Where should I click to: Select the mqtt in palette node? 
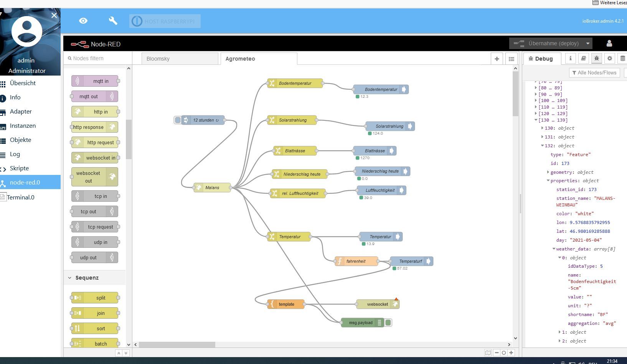[95, 81]
